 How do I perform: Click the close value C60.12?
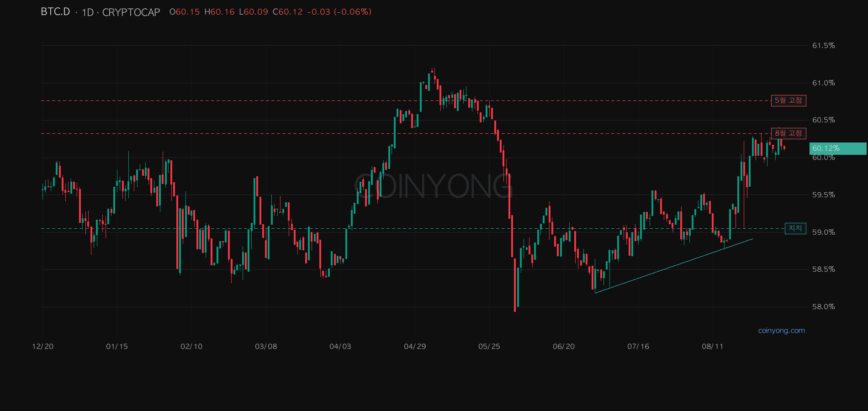(288, 12)
